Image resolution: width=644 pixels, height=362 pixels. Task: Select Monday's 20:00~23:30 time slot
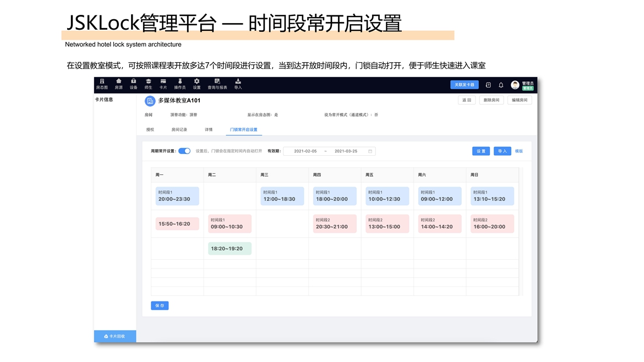click(x=177, y=196)
